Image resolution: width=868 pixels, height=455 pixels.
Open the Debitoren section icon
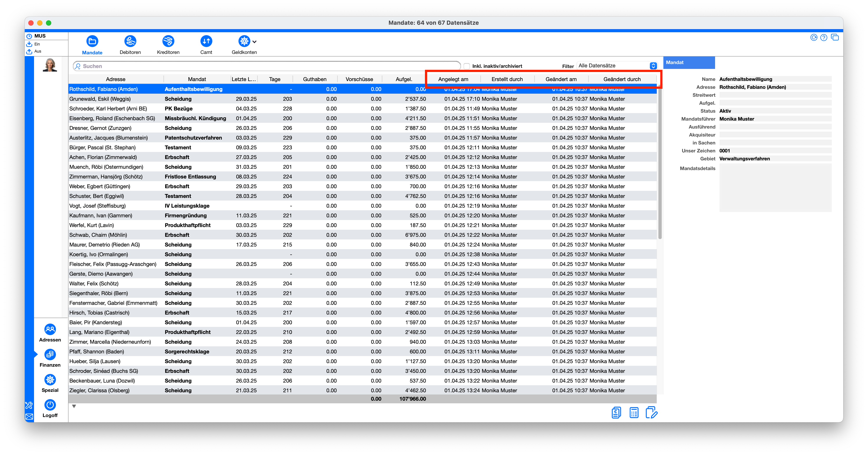[130, 42]
